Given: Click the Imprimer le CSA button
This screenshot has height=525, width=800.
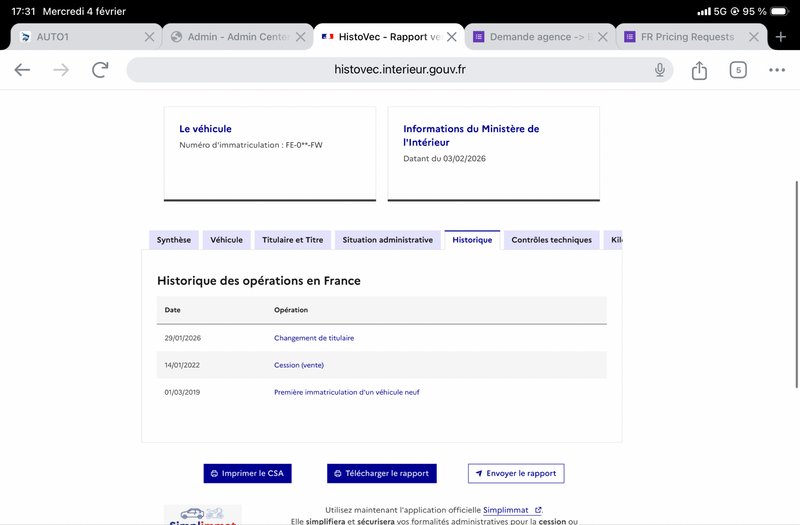Looking at the screenshot, I should click(247, 473).
